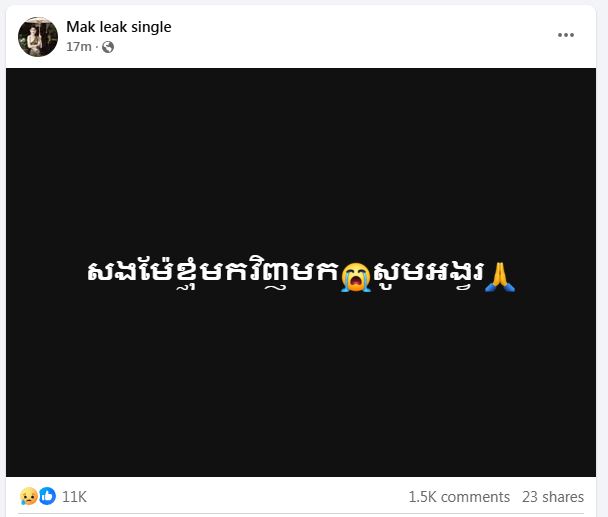The width and height of the screenshot is (608, 517).
Task: Open the 1.5K comments list
Action: [x=459, y=497]
